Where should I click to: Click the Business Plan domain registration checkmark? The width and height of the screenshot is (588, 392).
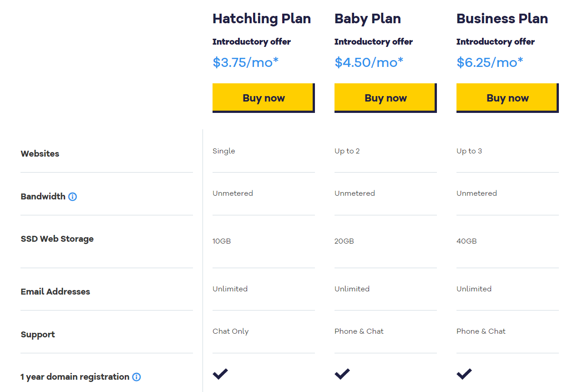click(464, 373)
